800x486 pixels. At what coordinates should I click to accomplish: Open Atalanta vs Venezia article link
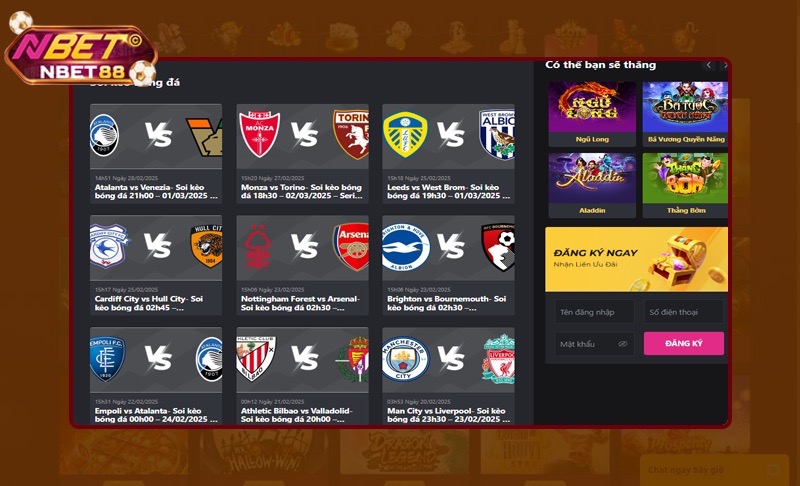pos(156,191)
